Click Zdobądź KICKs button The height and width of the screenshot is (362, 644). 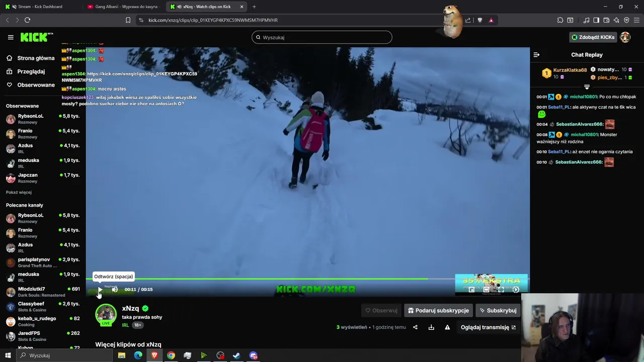tap(593, 37)
